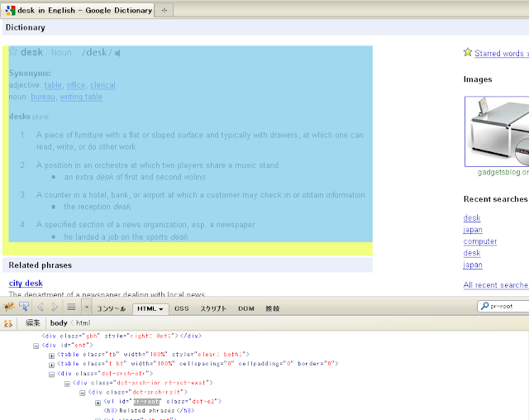Click the headword desk

(31, 52)
